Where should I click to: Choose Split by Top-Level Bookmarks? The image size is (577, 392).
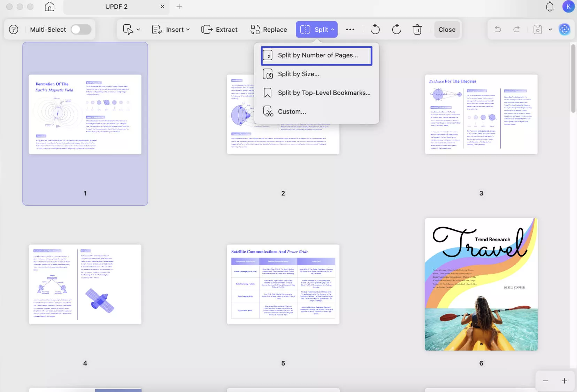[317, 93]
